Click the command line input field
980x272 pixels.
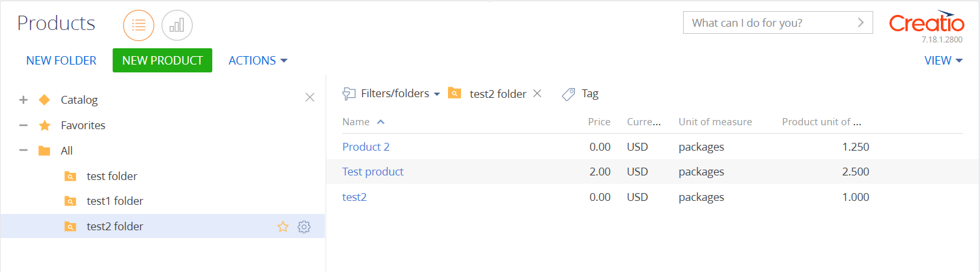tap(768, 23)
